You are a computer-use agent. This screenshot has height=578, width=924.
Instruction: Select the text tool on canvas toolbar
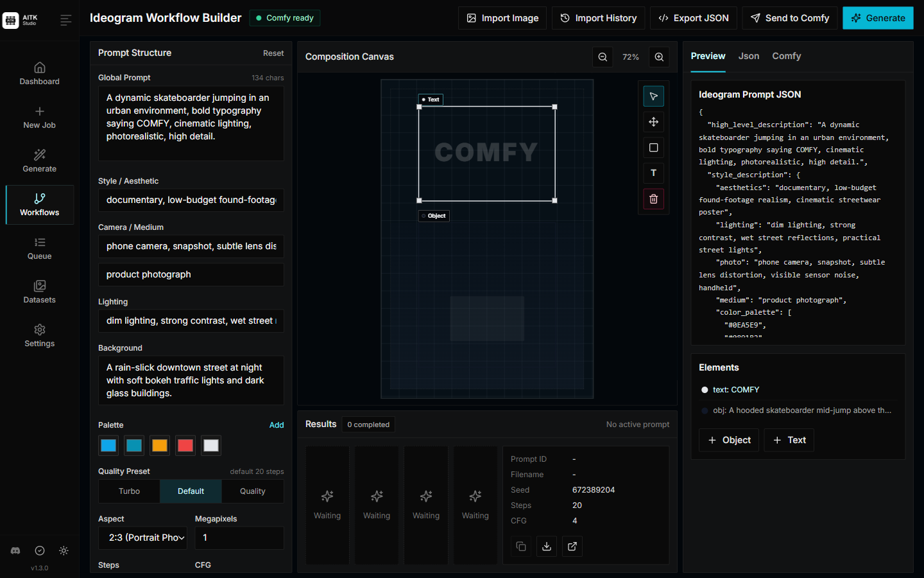coord(653,173)
